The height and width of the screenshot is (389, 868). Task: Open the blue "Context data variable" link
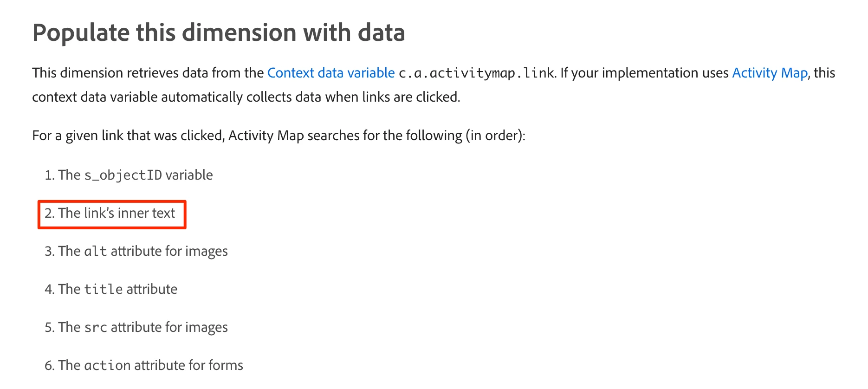pyautogui.click(x=330, y=73)
